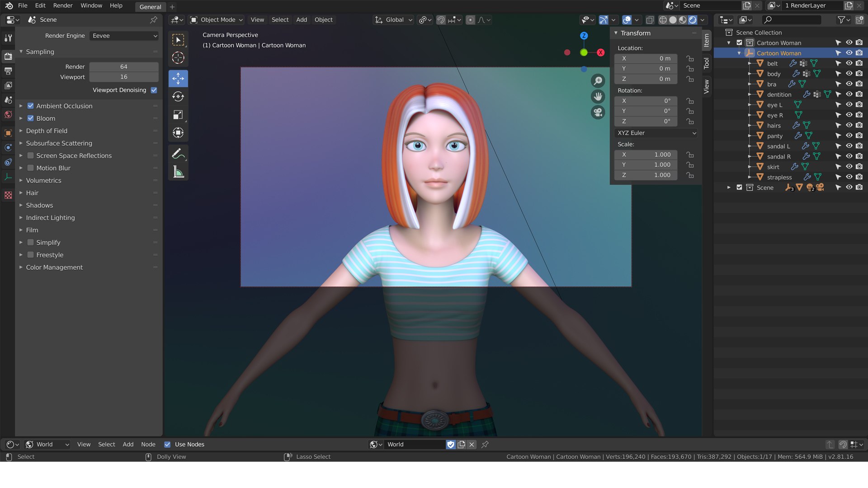Screen dimensions: 868x488
Task: Open the Window menu
Action: pyautogui.click(x=91, y=5)
